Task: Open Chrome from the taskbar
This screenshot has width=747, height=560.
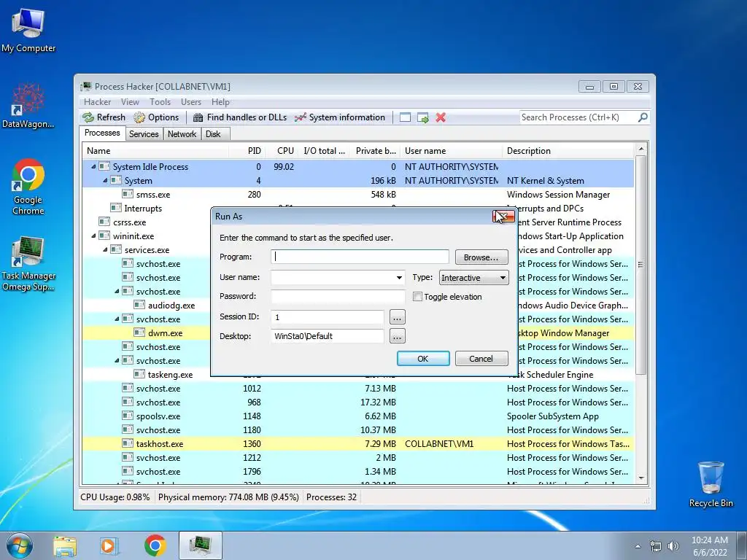Action: 155,545
